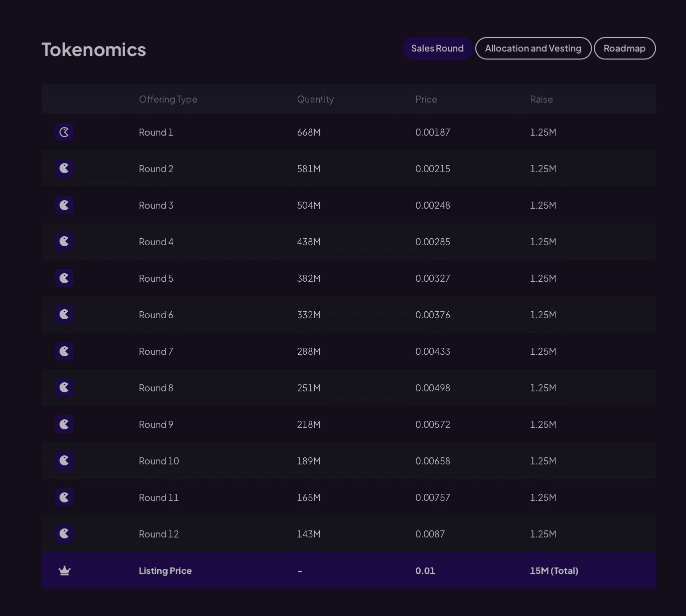Select the crown icon on Listing Price row
Viewport: 686px width, 616px height.
click(64, 570)
